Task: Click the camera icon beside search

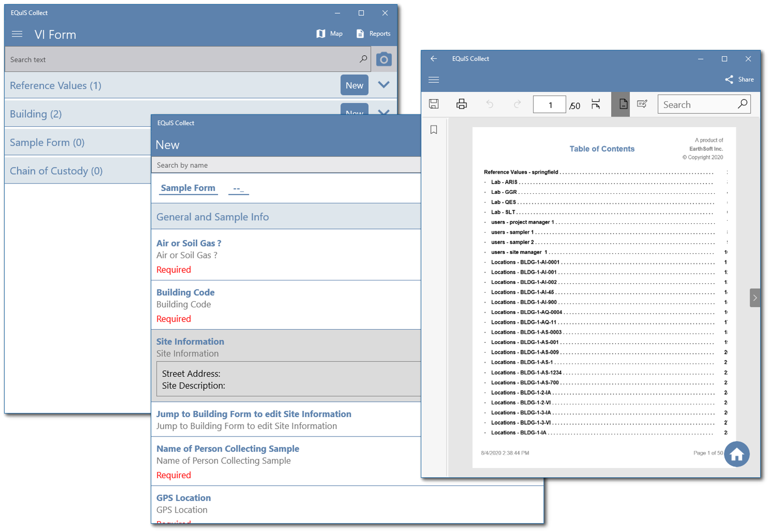Action: pyautogui.click(x=384, y=60)
